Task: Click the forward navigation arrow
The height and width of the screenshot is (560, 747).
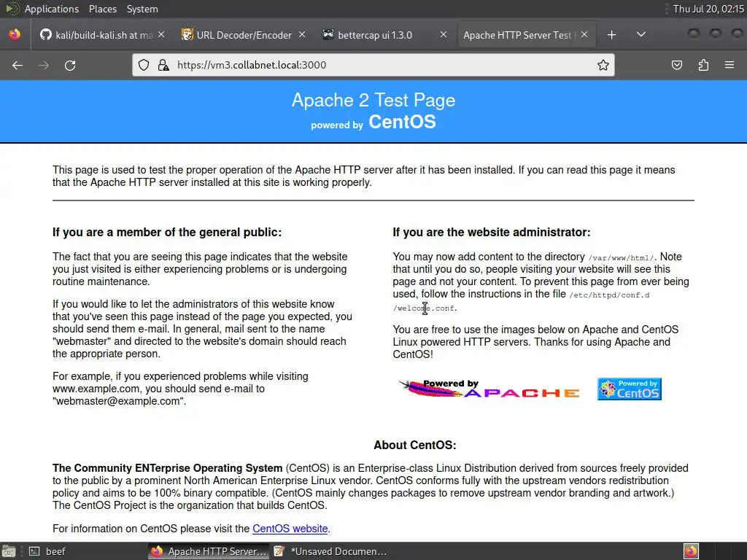Action: [44, 65]
